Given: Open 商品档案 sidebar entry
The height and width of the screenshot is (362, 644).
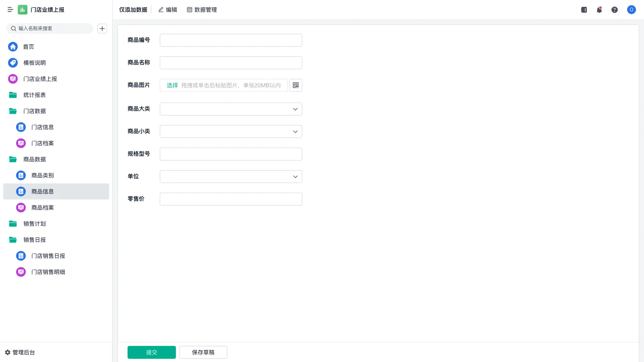Looking at the screenshot, I should pyautogui.click(x=56, y=208).
